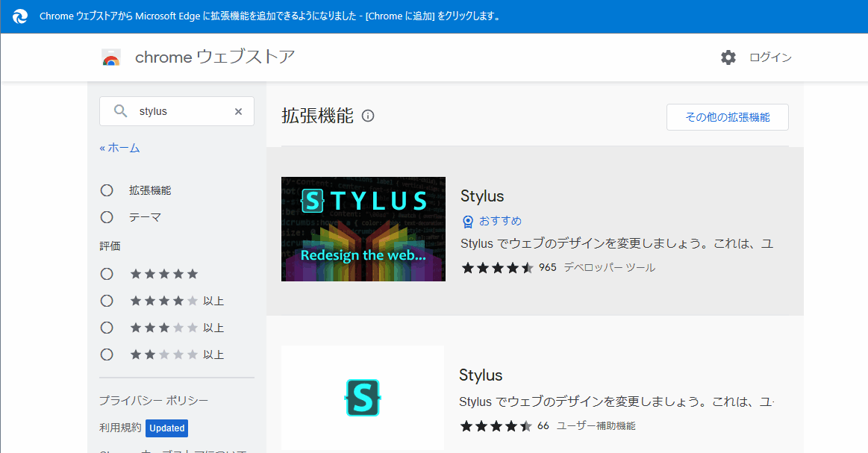
Task: Open プライバシー ポリシー link
Action: 154,401
